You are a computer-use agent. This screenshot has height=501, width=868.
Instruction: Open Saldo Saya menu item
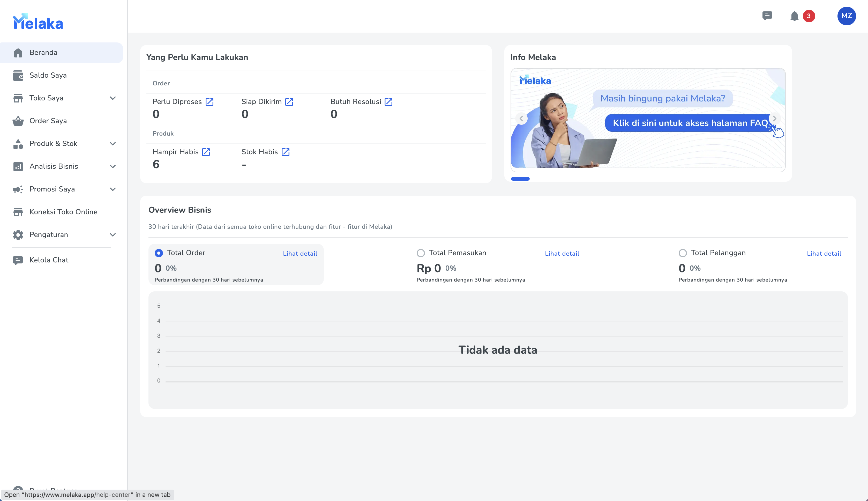62,75
